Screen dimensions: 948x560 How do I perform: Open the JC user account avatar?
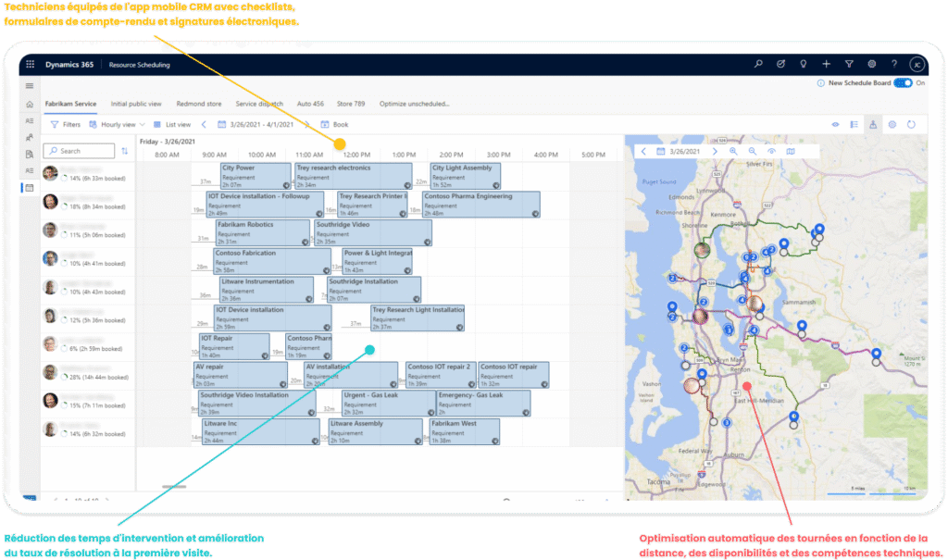[917, 64]
